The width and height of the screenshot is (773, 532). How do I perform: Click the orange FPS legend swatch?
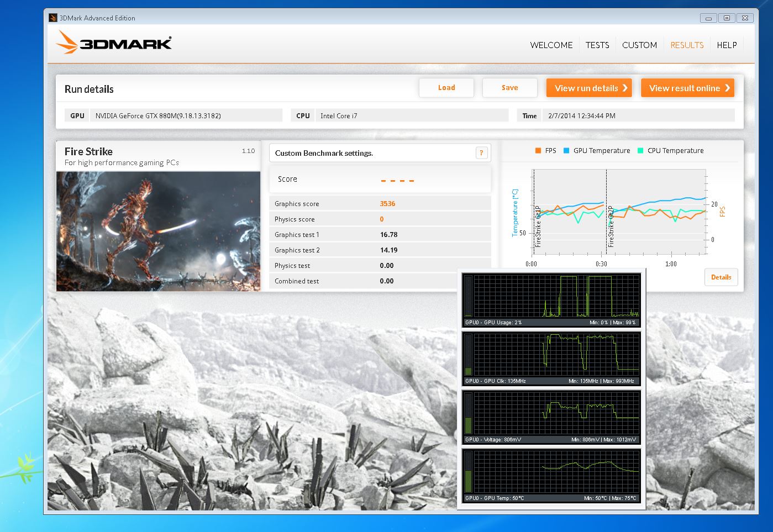pos(538,150)
